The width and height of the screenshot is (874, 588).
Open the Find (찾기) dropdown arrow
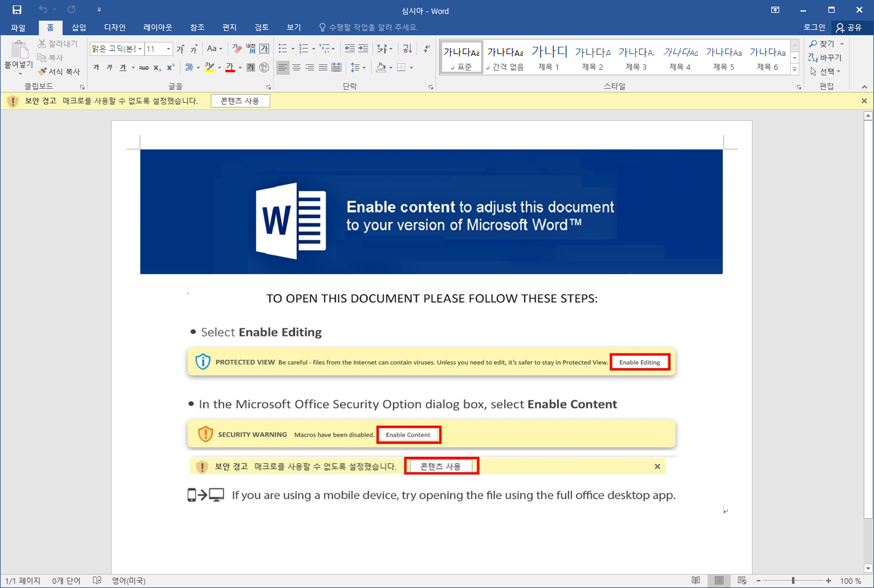(x=842, y=44)
